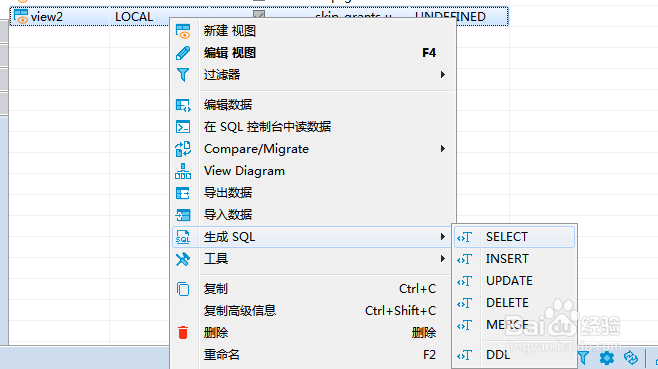This screenshot has width=658, height=369.
Task: Choose 复制高级信息 menu entry
Action: (x=313, y=311)
